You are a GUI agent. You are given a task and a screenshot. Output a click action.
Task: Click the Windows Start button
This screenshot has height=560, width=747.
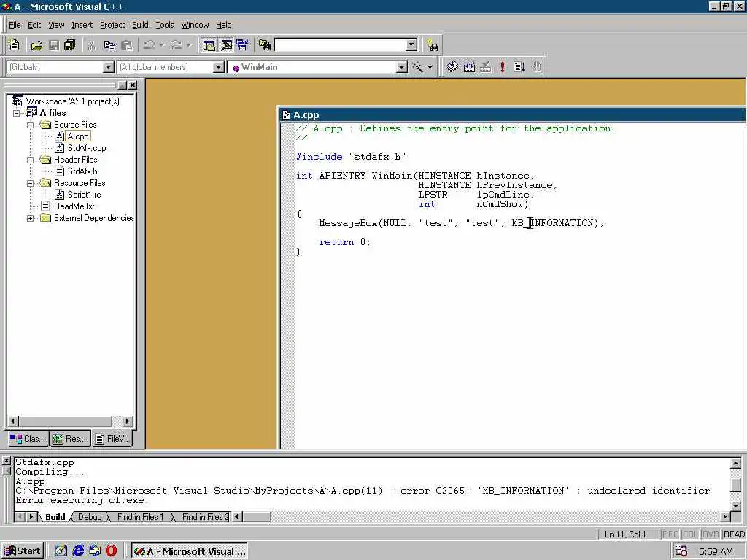[23, 551]
